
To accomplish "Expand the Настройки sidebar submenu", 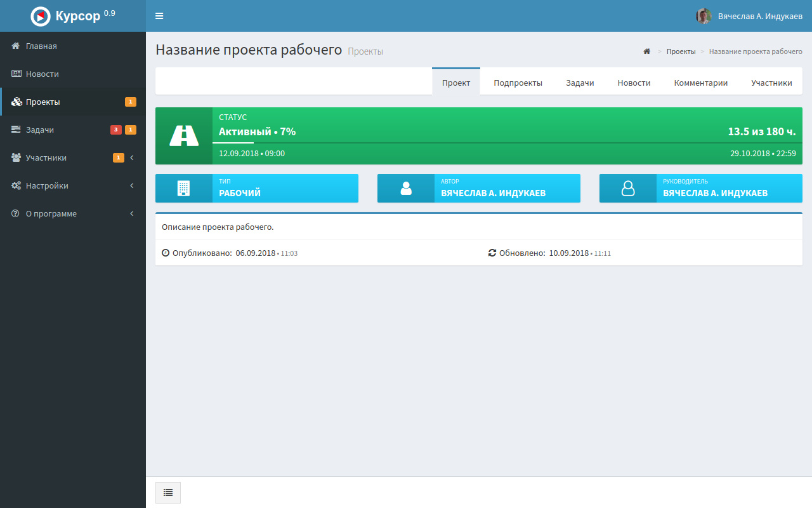I will (x=132, y=185).
